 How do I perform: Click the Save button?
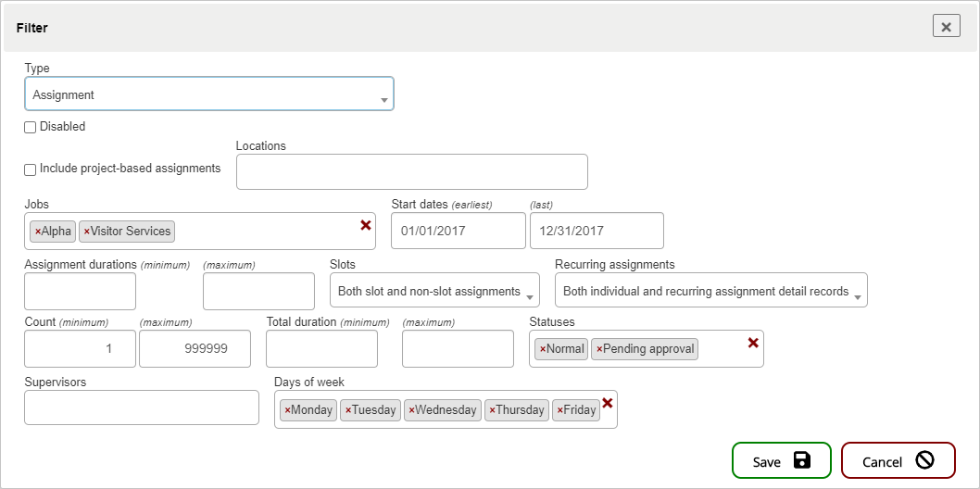(781, 461)
